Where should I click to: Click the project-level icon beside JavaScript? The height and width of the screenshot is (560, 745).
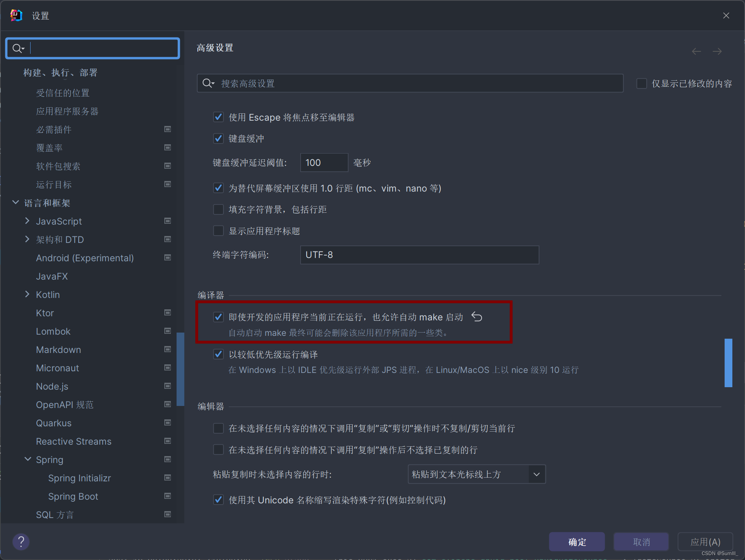coord(168,221)
